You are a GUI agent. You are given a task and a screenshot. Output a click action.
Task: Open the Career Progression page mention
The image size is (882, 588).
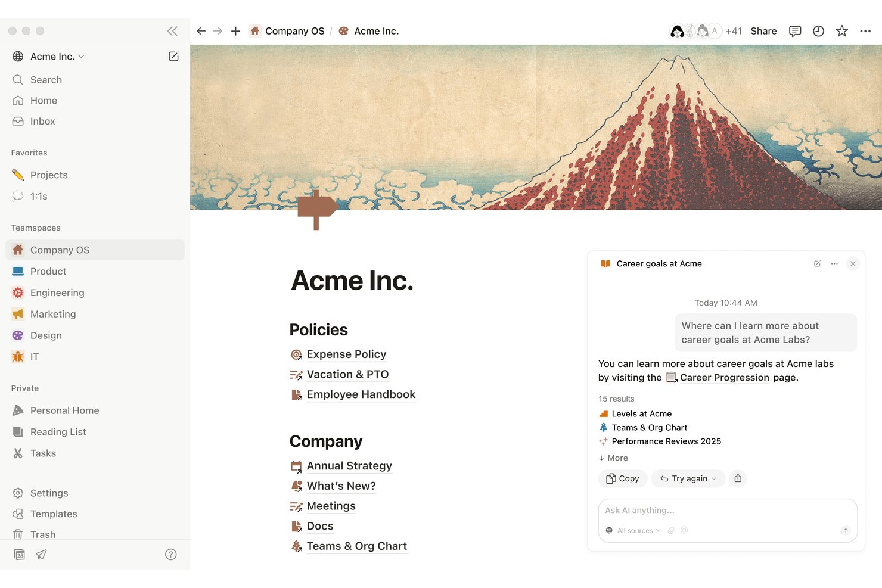click(x=718, y=377)
